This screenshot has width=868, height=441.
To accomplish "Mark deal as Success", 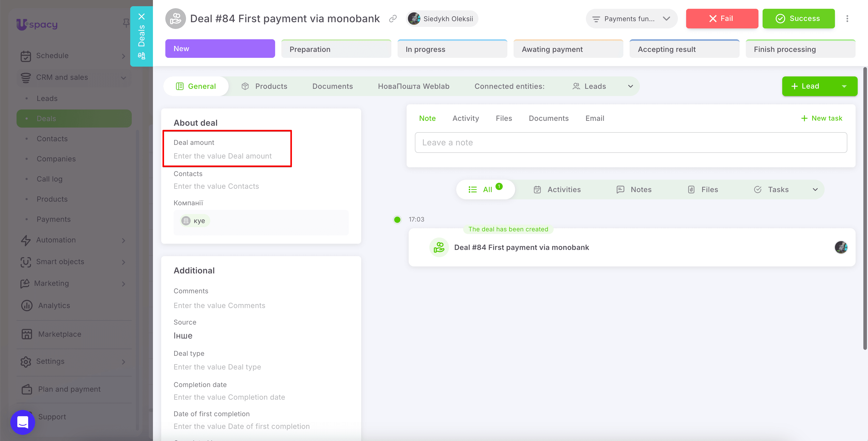I will pos(798,19).
